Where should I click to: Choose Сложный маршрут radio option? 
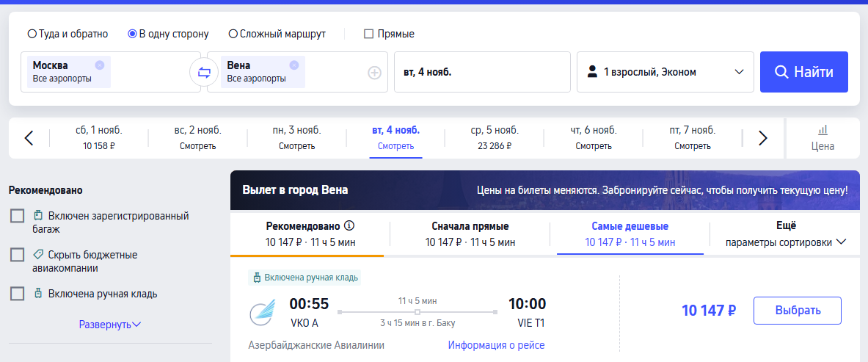(x=233, y=34)
